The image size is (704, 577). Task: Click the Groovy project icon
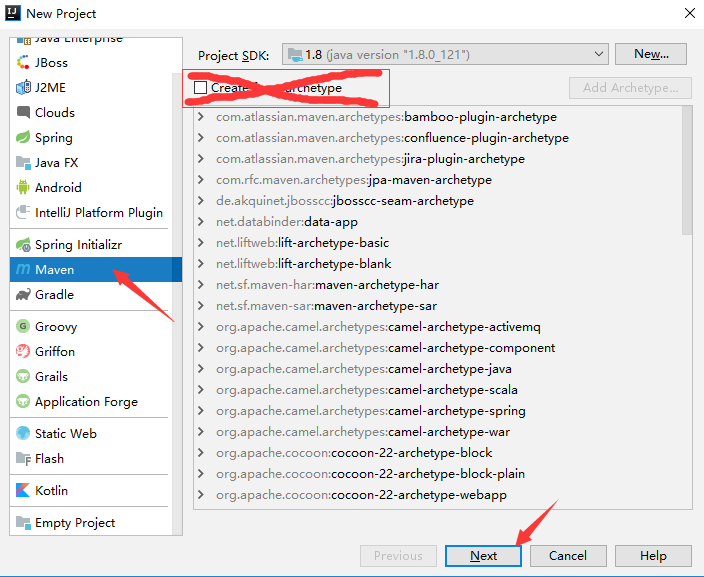[23, 326]
